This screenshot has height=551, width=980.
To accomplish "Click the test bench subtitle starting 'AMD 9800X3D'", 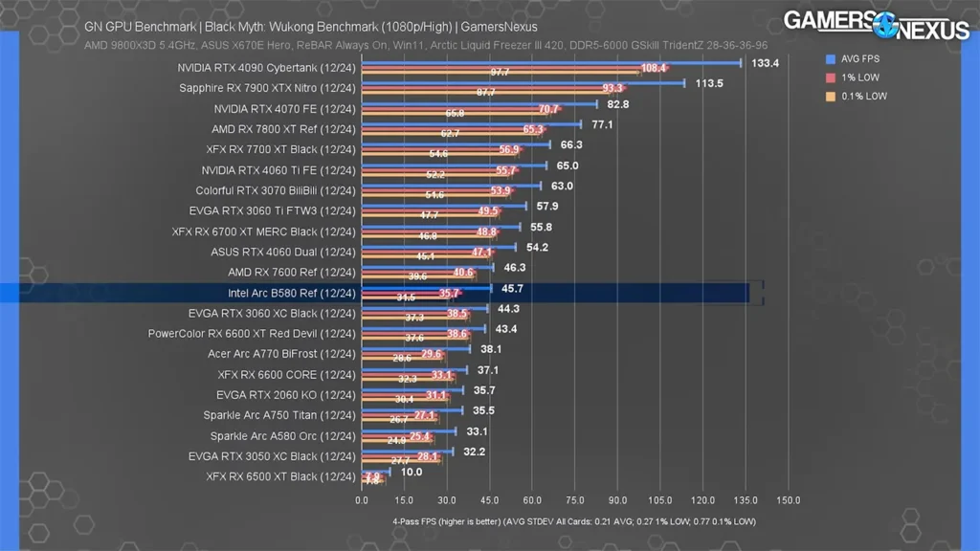I will 426,46.
